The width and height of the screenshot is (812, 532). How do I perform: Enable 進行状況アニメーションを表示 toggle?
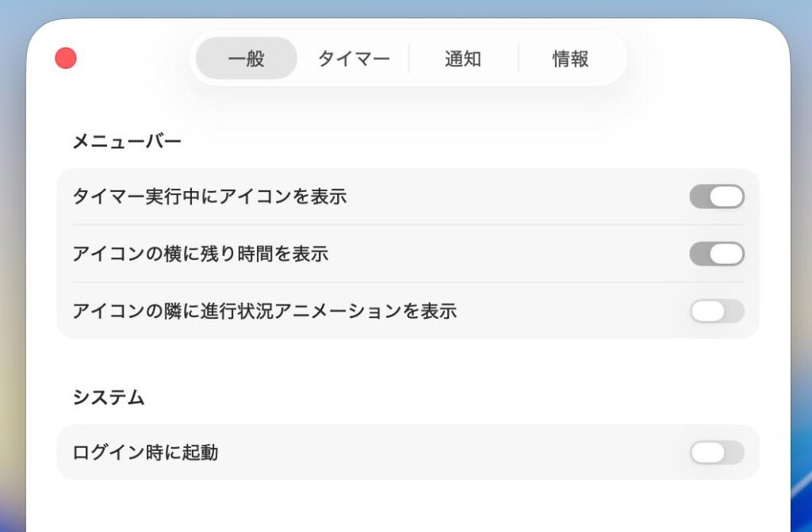tap(717, 312)
